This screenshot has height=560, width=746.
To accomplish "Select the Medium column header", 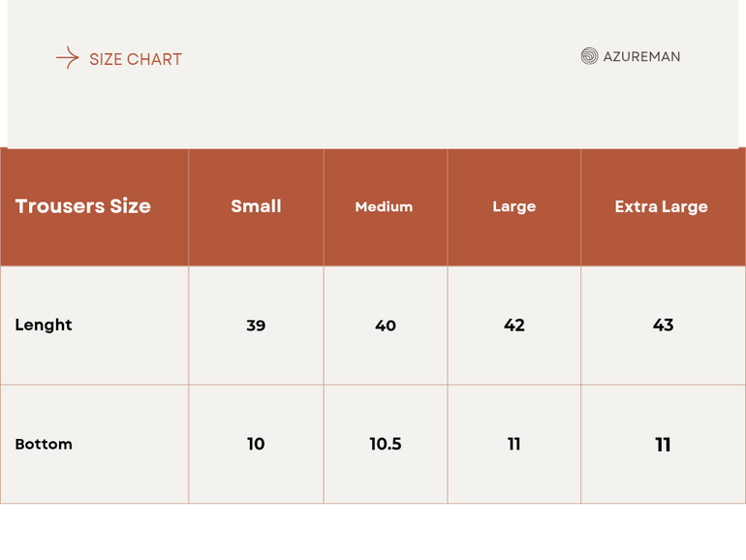I will 384,206.
